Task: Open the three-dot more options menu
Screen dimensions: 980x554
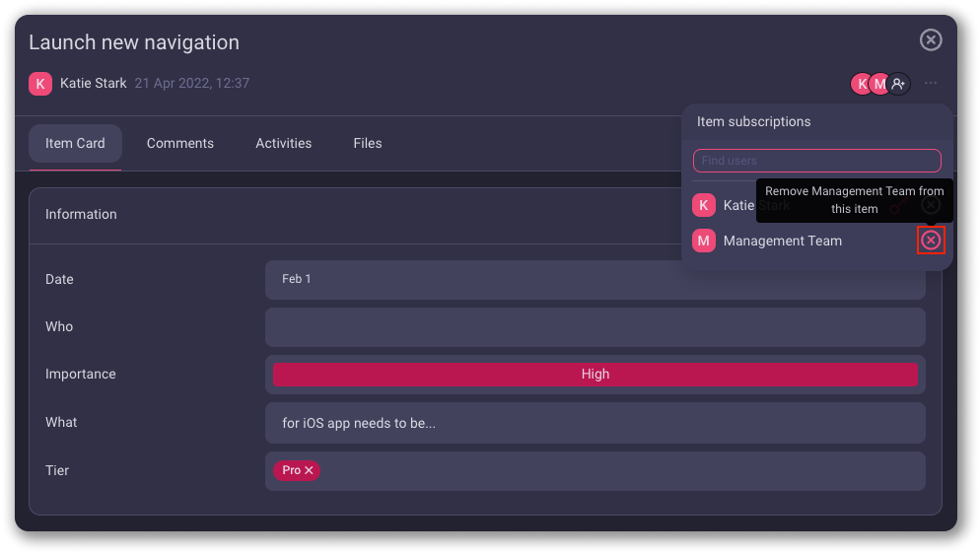Action: point(931,84)
